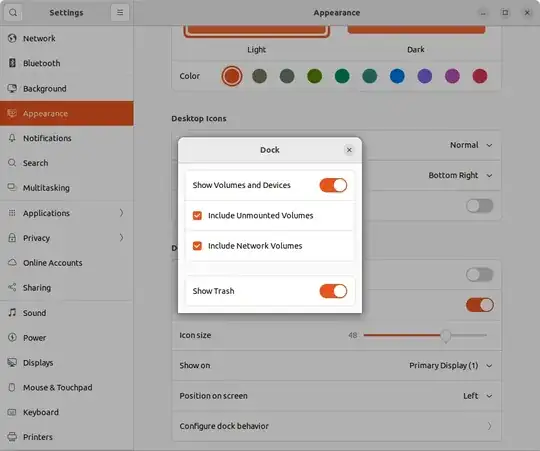The width and height of the screenshot is (540, 451).
Task: Disable the Show Trash switch
Action: coord(333,291)
